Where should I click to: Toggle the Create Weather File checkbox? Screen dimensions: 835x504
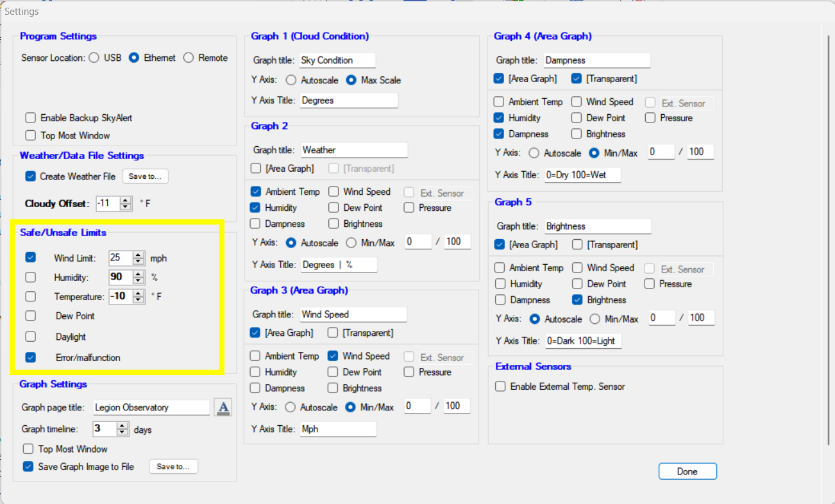pos(30,176)
